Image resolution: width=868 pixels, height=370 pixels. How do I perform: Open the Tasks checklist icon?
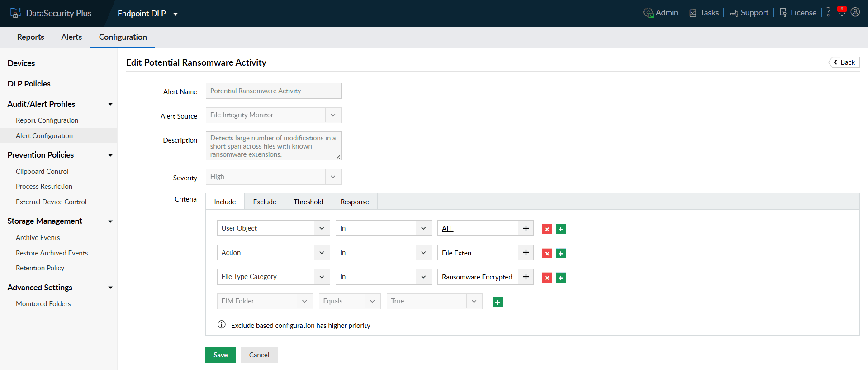pos(693,13)
